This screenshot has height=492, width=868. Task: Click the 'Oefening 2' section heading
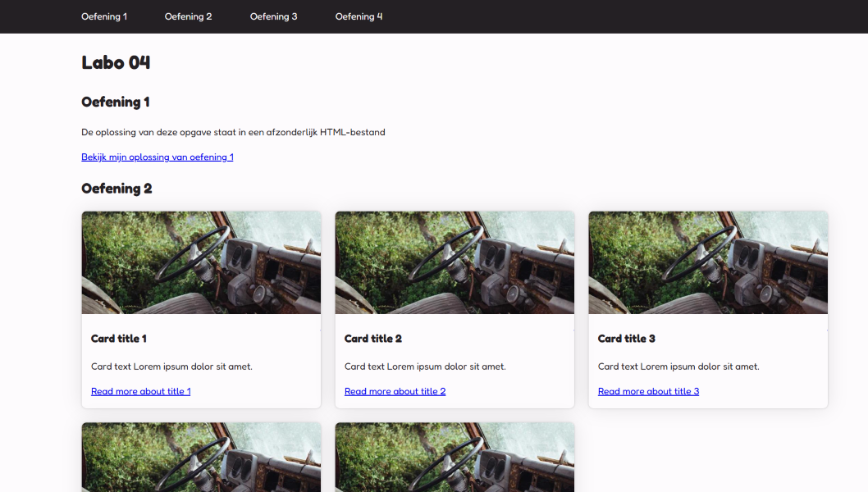(x=116, y=189)
